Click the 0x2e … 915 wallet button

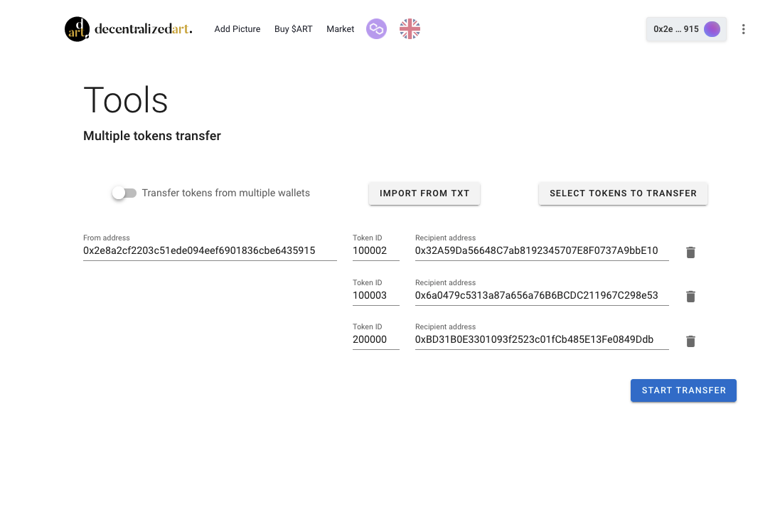coord(676,29)
